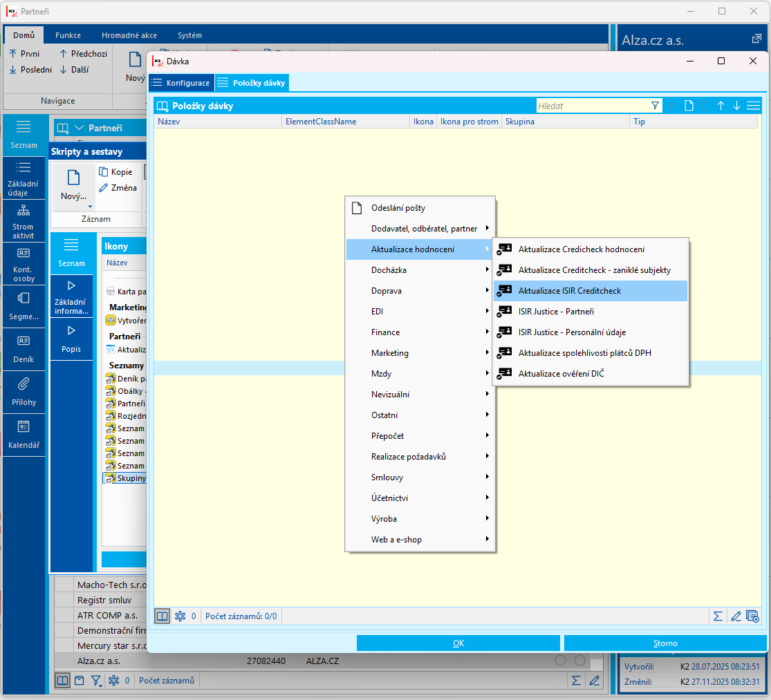
Task: Click pencil edit icon in Partneři status bar
Action: 595,681
